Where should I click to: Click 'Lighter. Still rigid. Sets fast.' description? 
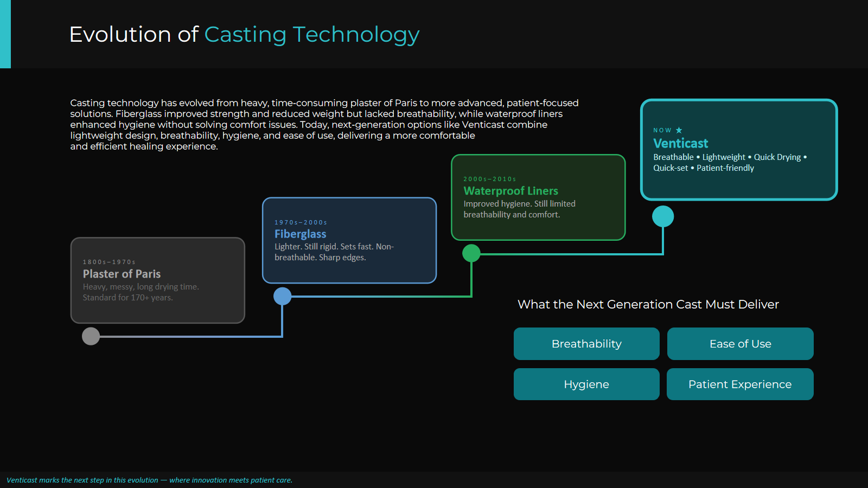click(324, 247)
